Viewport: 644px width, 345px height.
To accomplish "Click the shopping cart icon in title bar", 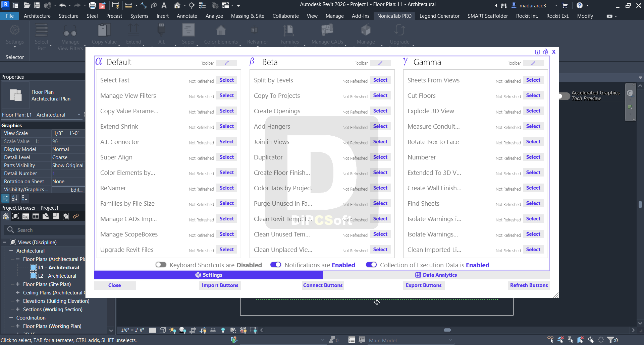I will coord(565,5).
